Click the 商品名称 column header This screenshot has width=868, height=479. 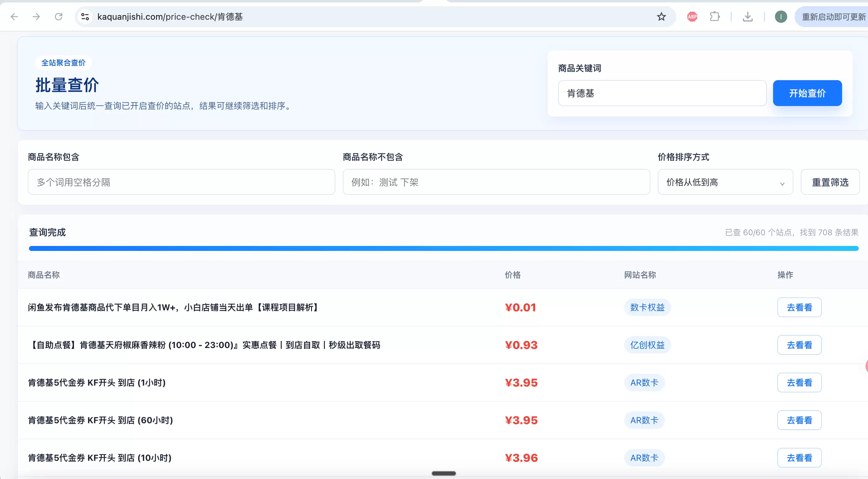point(44,275)
